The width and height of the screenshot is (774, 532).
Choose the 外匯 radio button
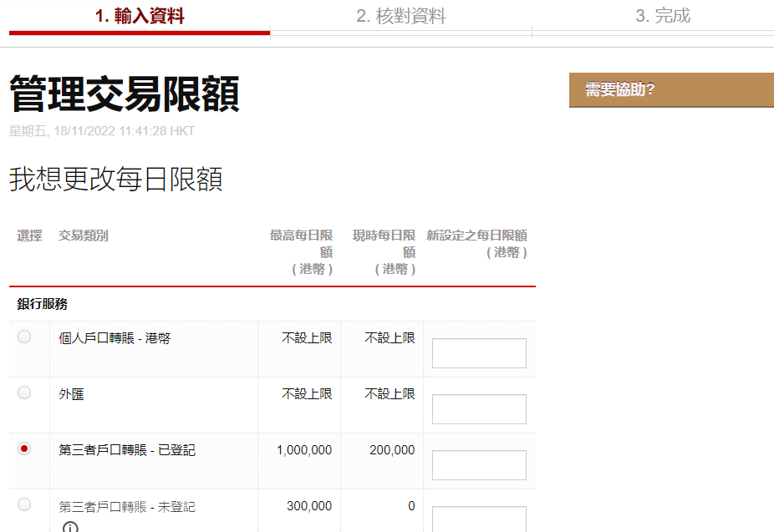pos(24,393)
